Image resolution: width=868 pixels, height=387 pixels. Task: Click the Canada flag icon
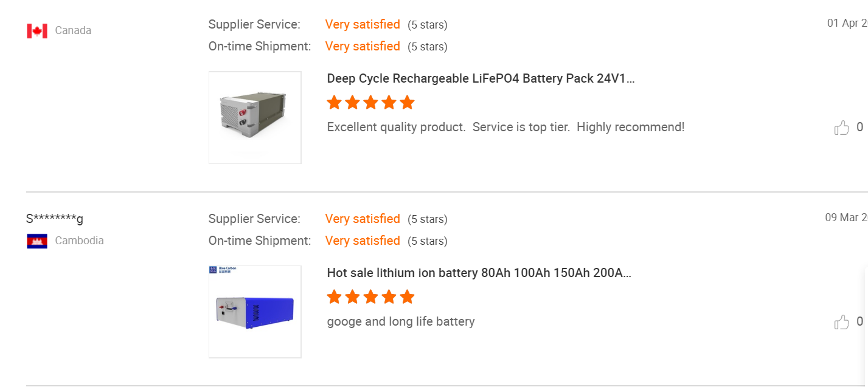click(x=37, y=31)
